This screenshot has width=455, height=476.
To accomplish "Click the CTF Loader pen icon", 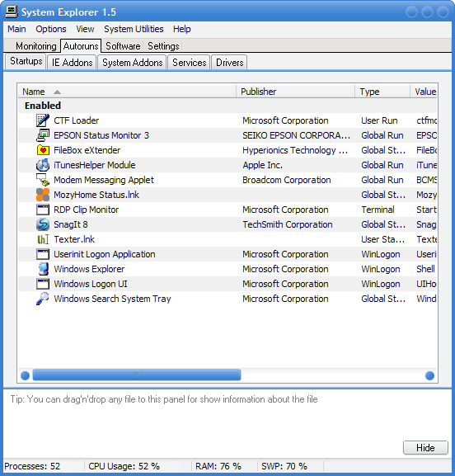I will coord(43,120).
